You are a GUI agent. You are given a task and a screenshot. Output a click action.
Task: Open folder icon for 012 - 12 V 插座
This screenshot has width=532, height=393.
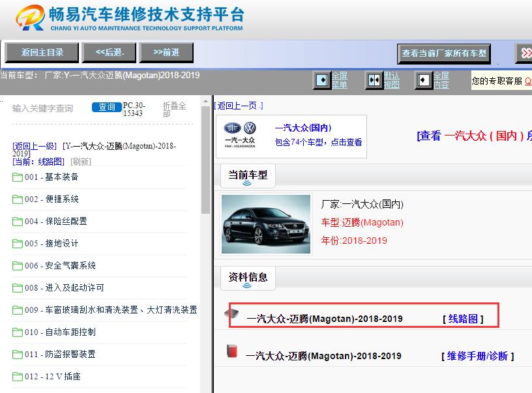18,377
